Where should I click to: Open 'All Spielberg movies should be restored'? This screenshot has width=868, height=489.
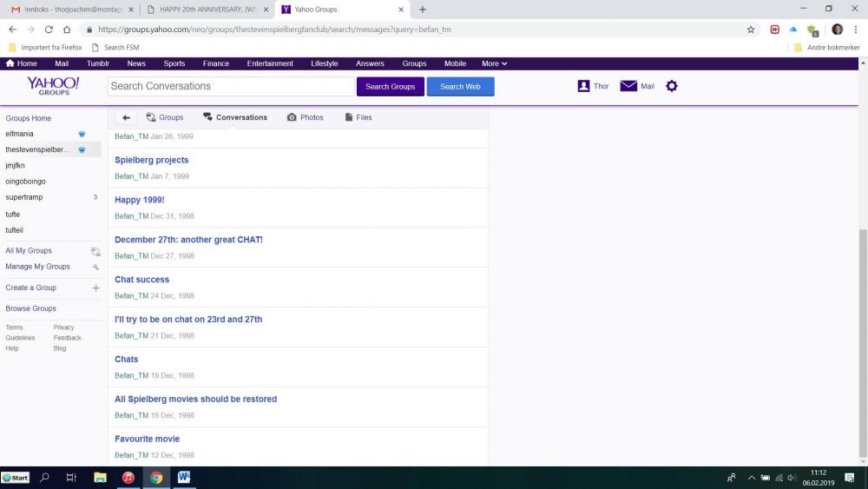(196, 400)
